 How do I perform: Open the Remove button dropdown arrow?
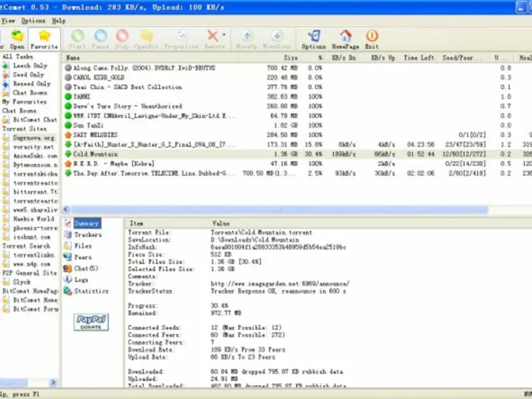tap(224, 35)
